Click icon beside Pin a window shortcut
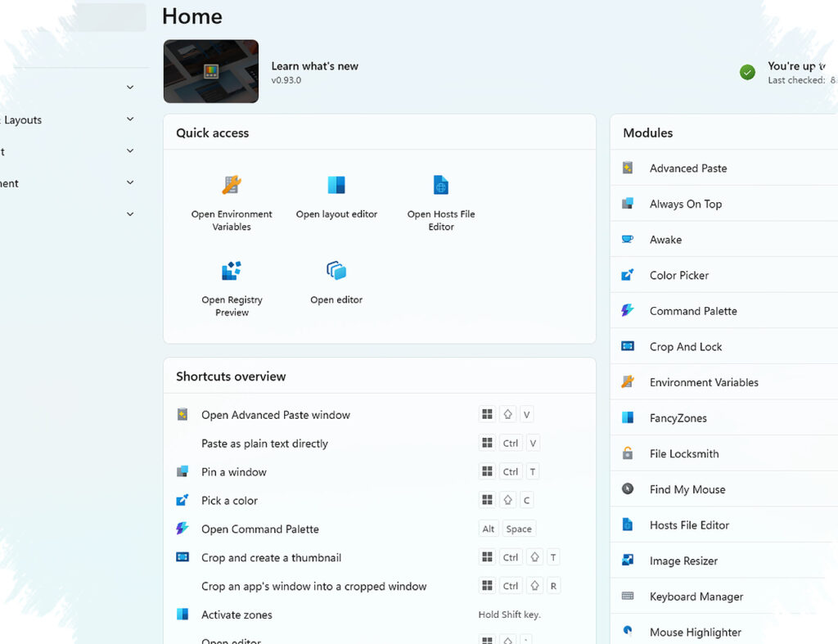The height and width of the screenshot is (644, 838). 182,471
